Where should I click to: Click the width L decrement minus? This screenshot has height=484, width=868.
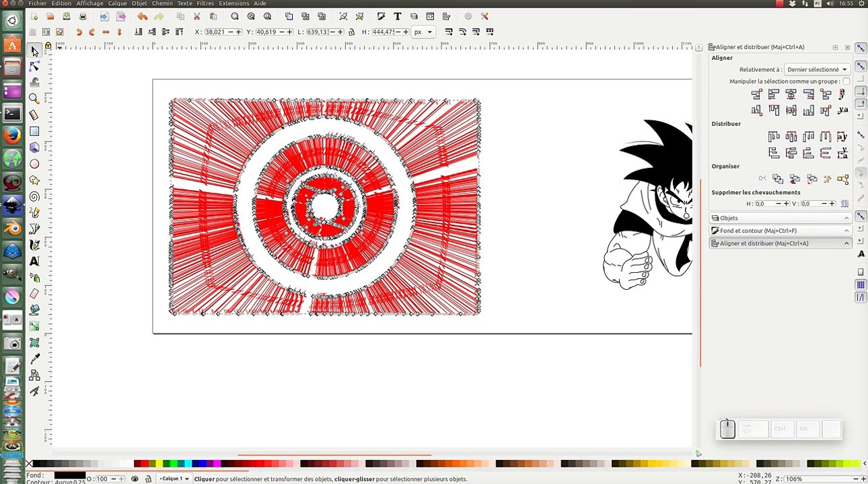(334, 32)
